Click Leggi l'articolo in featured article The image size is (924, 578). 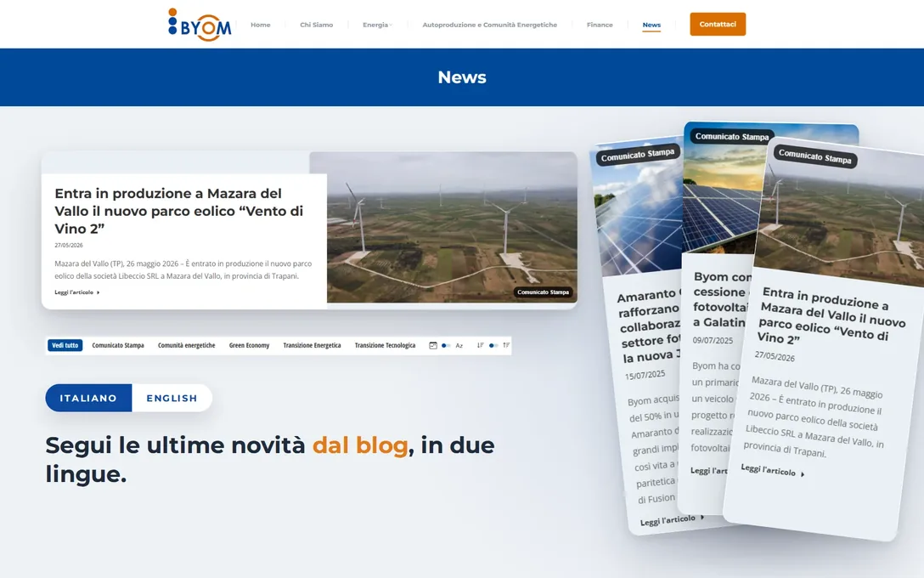(x=77, y=292)
